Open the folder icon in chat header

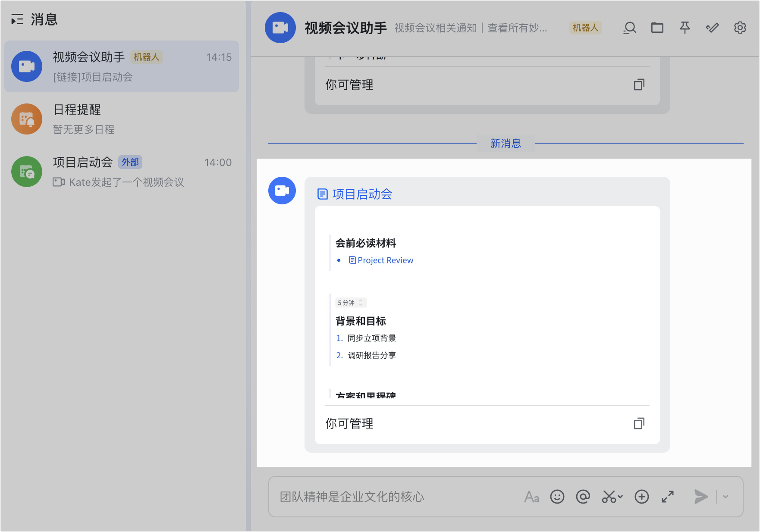[x=657, y=28]
